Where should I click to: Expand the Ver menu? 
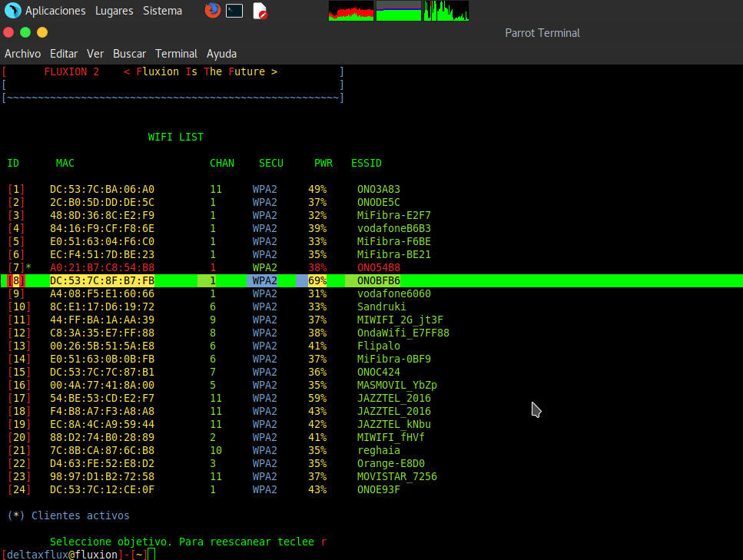(x=95, y=54)
